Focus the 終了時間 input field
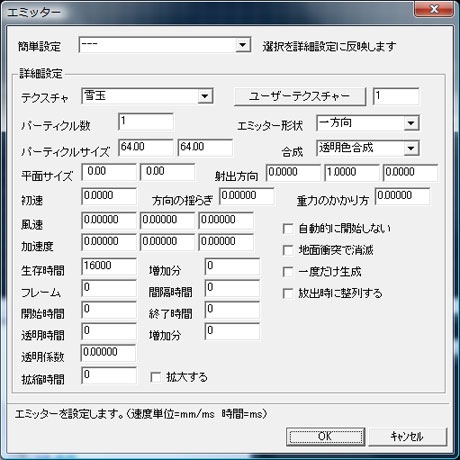 point(232,310)
